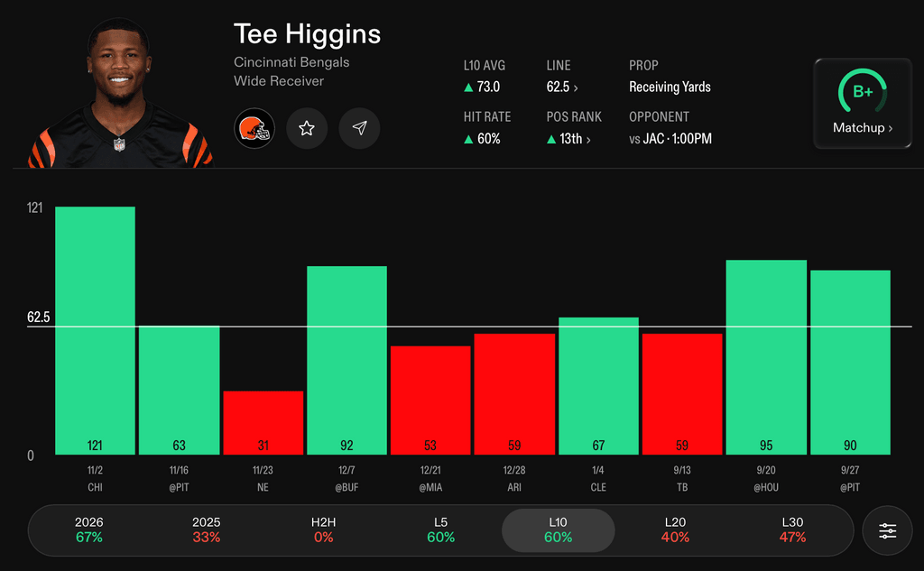Favorite Tee Higgins with the star icon
Viewport: 924px width, 571px height.
coord(307,128)
